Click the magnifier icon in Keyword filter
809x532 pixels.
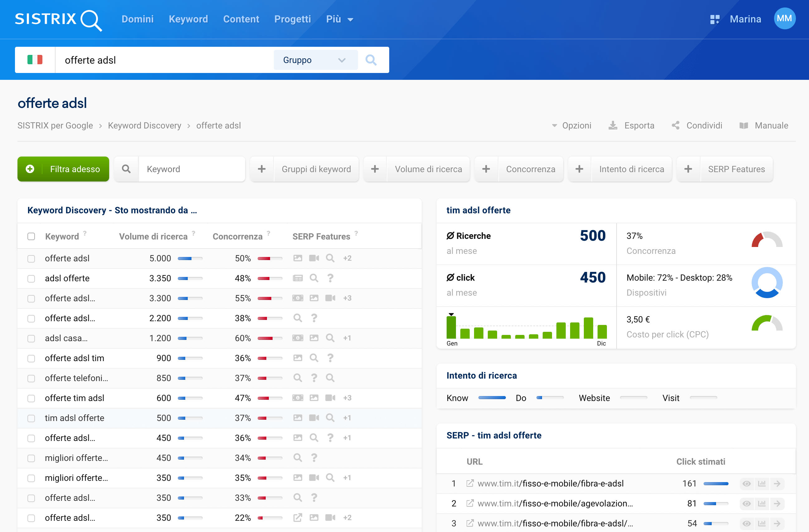(x=126, y=169)
